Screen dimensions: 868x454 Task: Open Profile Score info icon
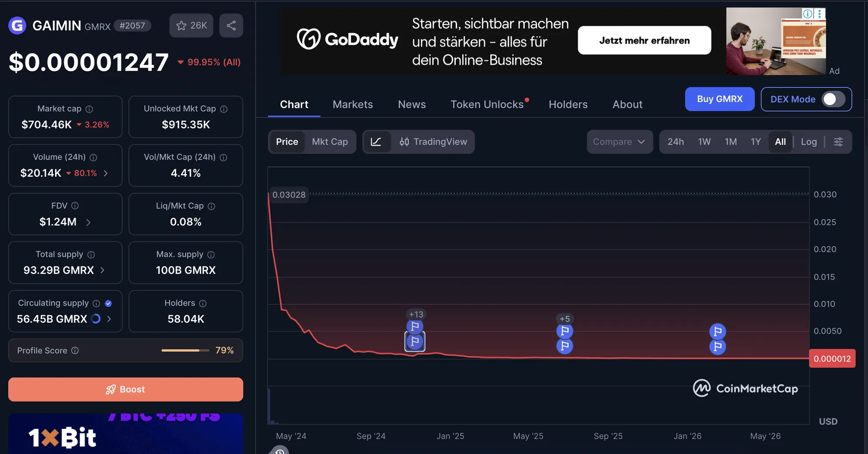[75, 351]
